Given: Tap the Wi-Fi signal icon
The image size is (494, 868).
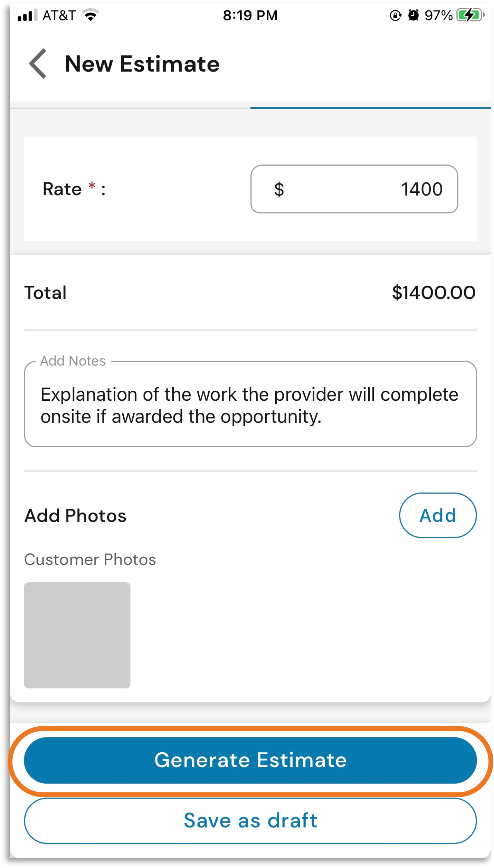Looking at the screenshot, I should click(x=91, y=15).
